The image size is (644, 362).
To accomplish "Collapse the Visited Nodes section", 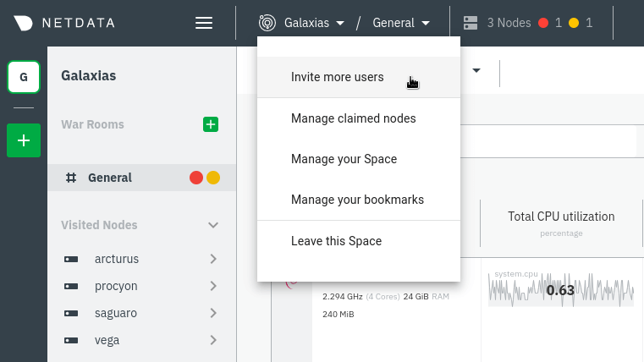I will tap(213, 225).
